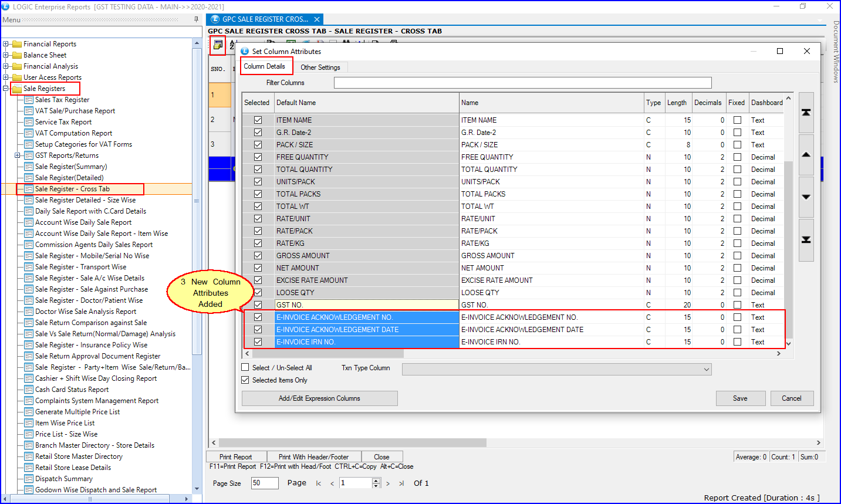841x504 pixels.
Task: Tick Fixed checkbox for E-INVOICE IRN NO. row
Action: tap(737, 342)
